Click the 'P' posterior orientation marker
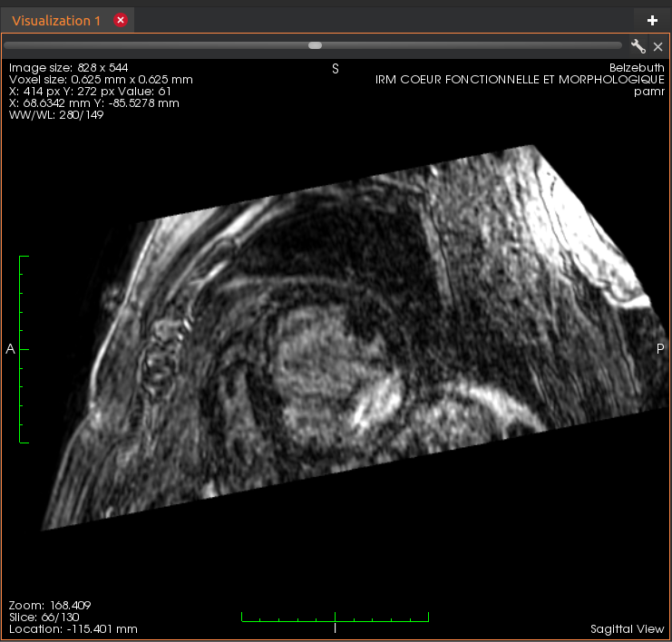The image size is (672, 642). tap(660, 349)
